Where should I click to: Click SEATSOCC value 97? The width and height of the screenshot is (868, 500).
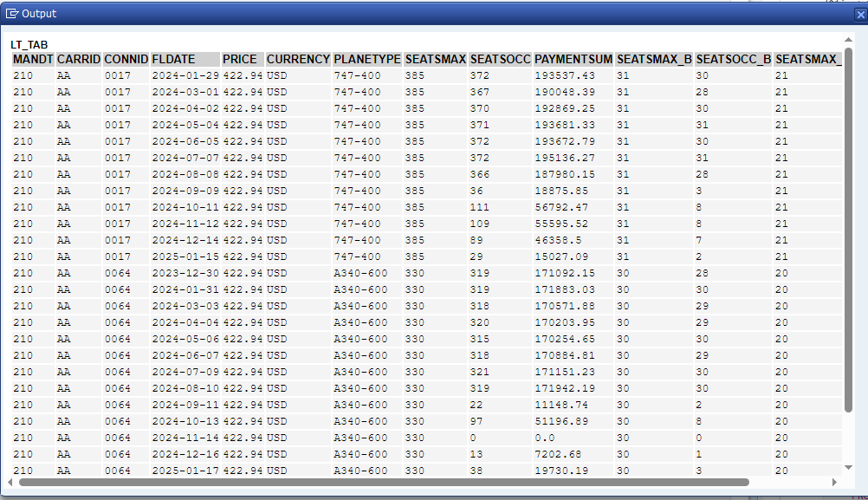tap(476, 421)
